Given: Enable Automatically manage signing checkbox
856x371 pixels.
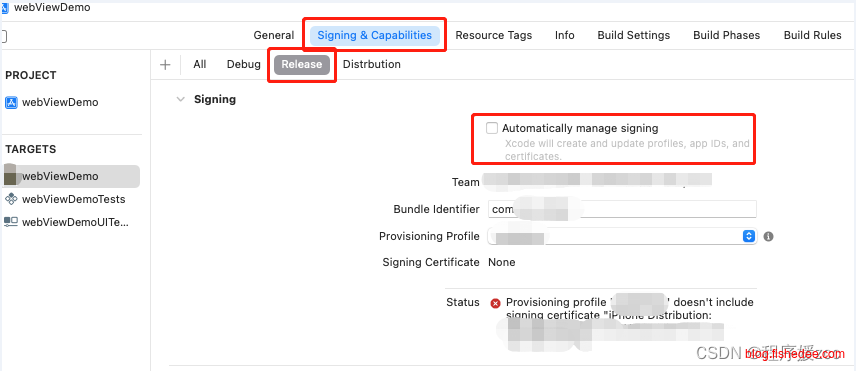Looking at the screenshot, I should (492, 128).
